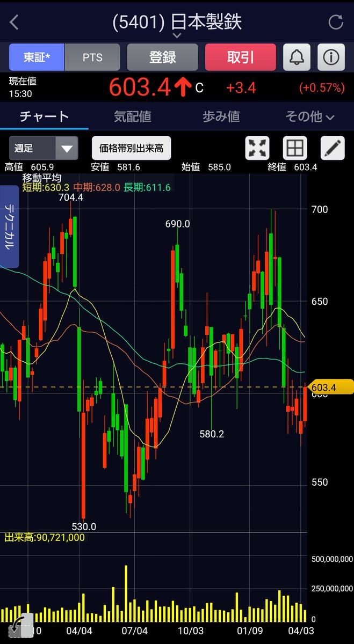Refresh the stock quote data

pyautogui.click(x=336, y=22)
